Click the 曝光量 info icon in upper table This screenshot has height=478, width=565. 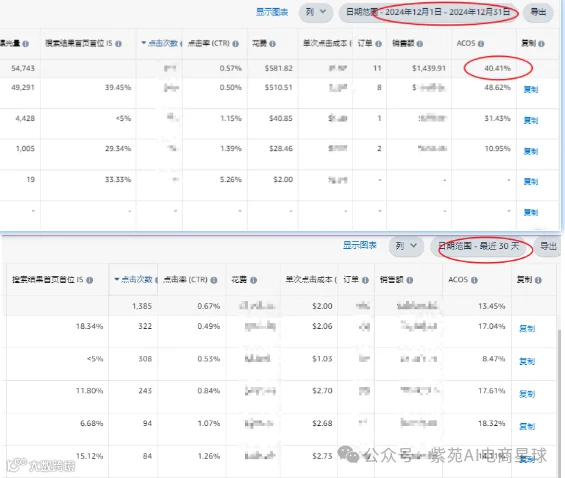click(x=25, y=44)
